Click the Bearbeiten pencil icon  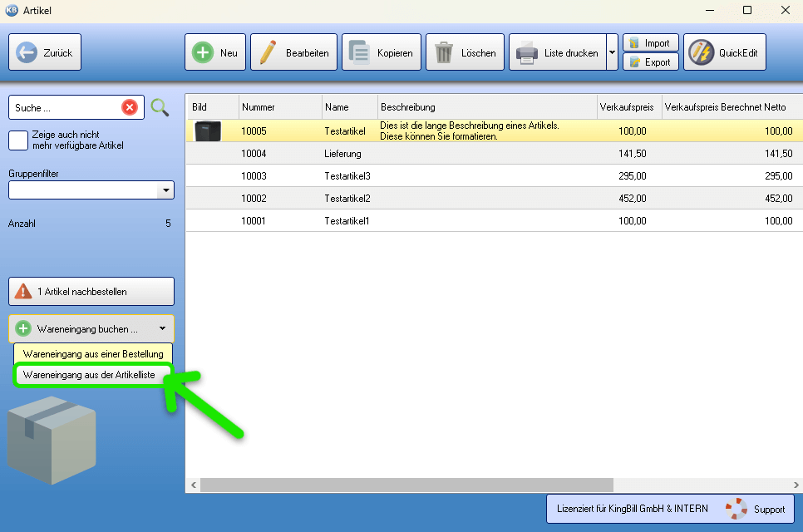268,52
